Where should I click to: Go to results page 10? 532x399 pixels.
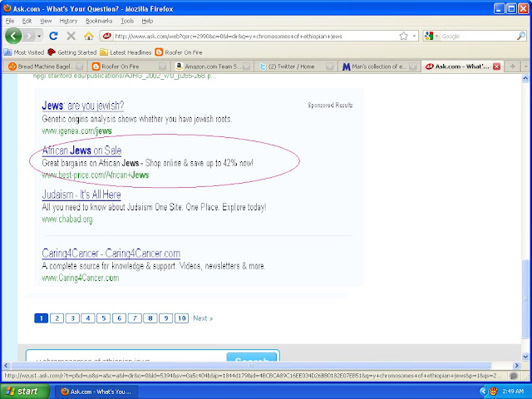pyautogui.click(x=181, y=318)
